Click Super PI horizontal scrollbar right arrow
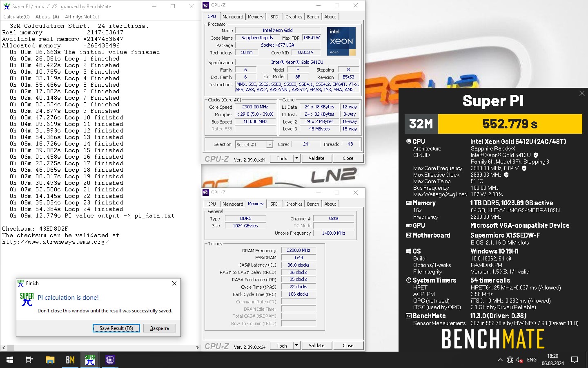The width and height of the screenshot is (588, 368). pos(198,348)
